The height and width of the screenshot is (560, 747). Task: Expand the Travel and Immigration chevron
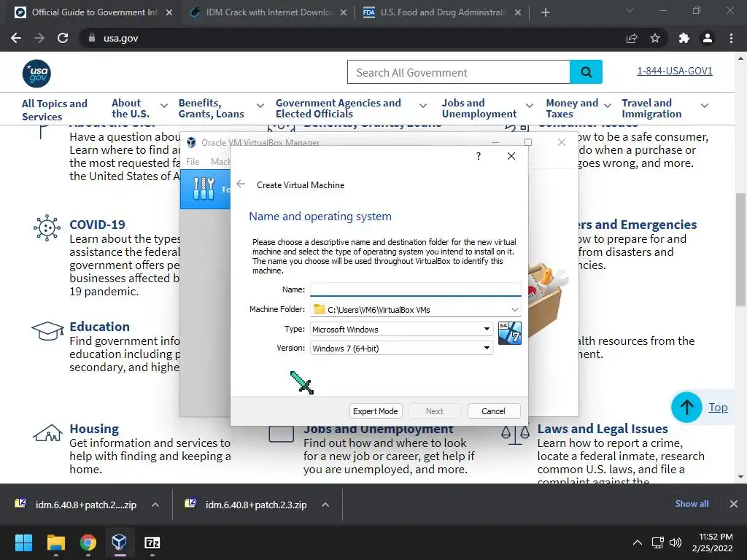click(704, 106)
